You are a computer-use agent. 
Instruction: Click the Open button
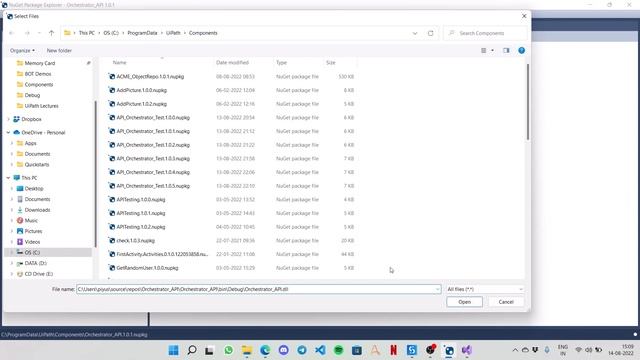[464, 302]
